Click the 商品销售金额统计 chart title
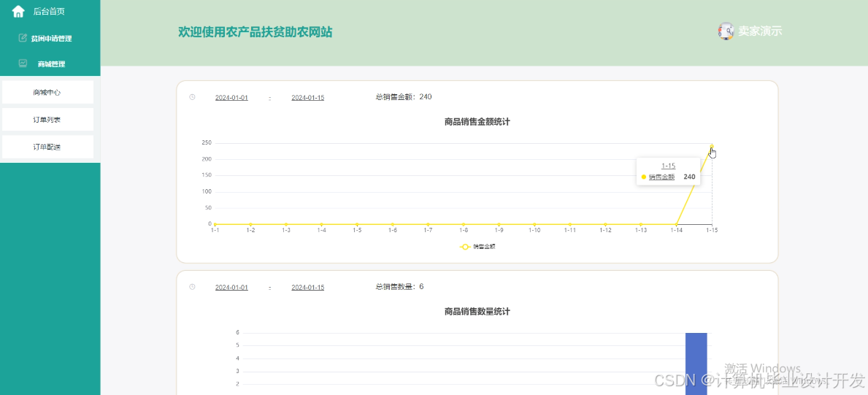Image resolution: width=868 pixels, height=395 pixels. (x=477, y=122)
